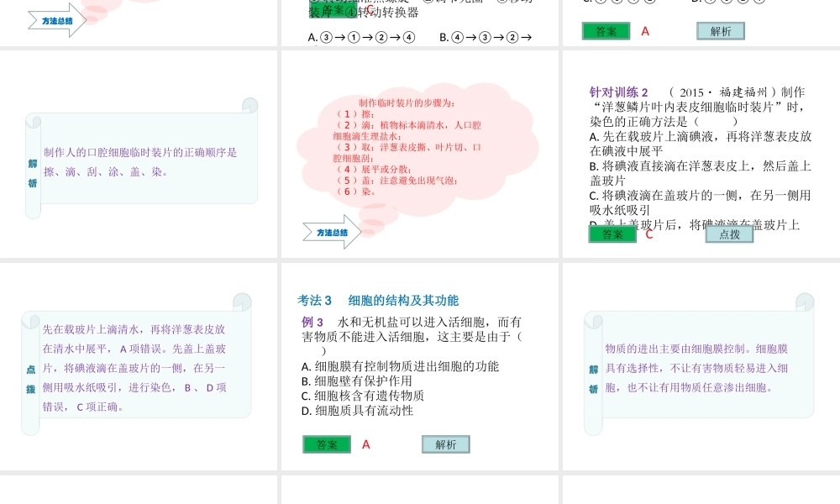The height and width of the screenshot is (504, 840).
Task: Click the green 答案 button beside 解析 button at top
Action: [606, 31]
